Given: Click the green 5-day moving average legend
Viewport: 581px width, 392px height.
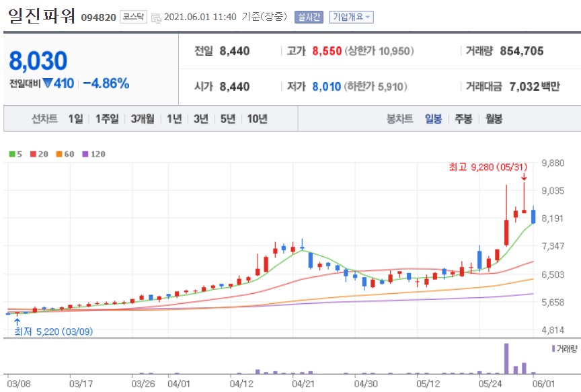Looking at the screenshot, I should tap(15, 154).
